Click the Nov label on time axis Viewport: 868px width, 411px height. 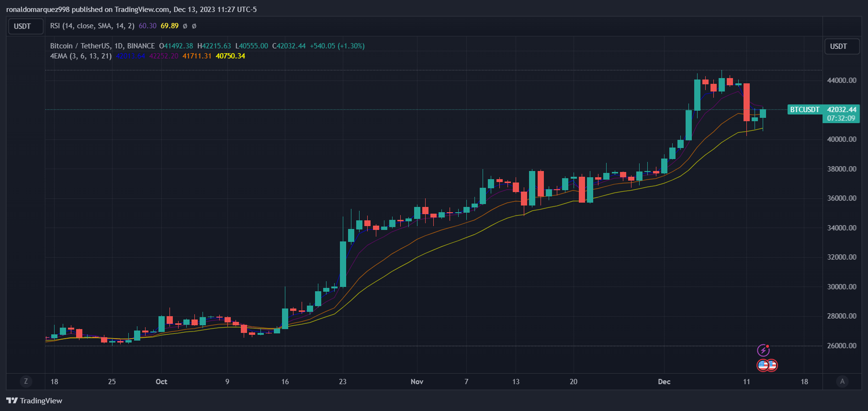coord(417,382)
